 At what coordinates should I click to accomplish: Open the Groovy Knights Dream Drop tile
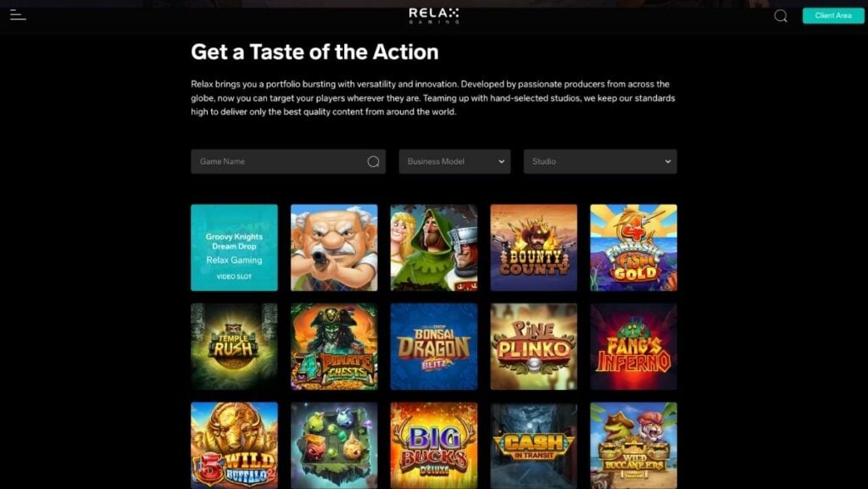tap(234, 247)
